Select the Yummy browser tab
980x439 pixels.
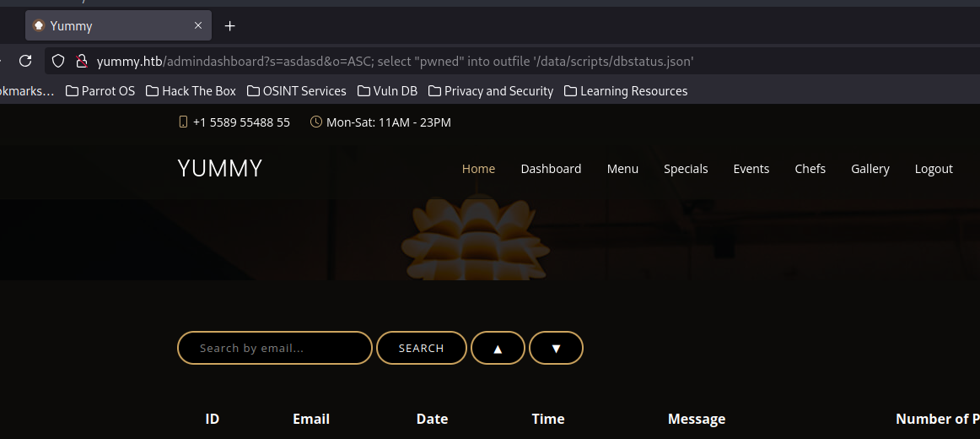[119, 25]
